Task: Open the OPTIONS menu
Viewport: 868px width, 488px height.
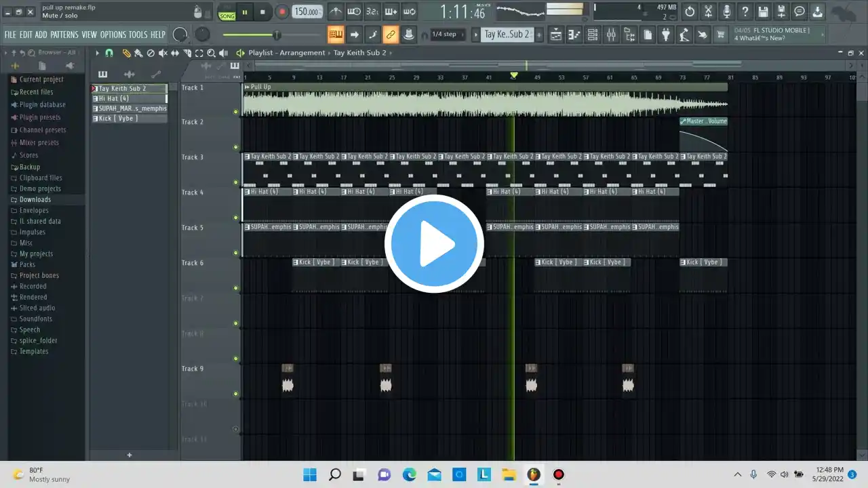Action: (113, 35)
